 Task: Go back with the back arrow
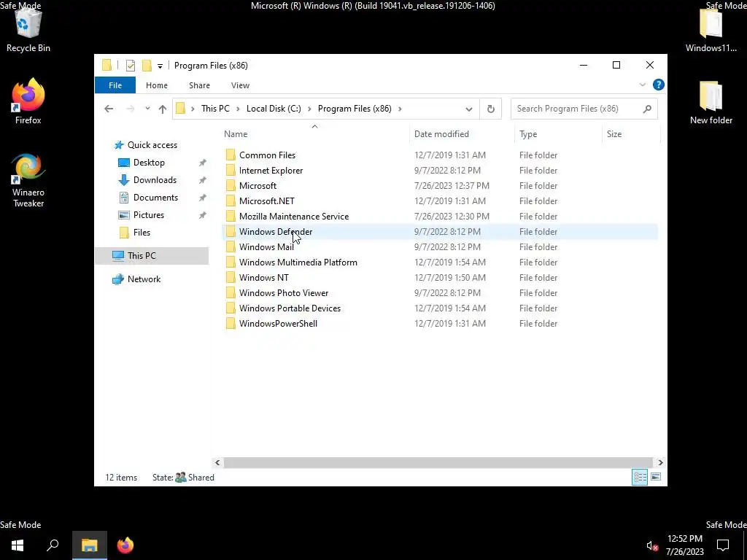click(109, 109)
